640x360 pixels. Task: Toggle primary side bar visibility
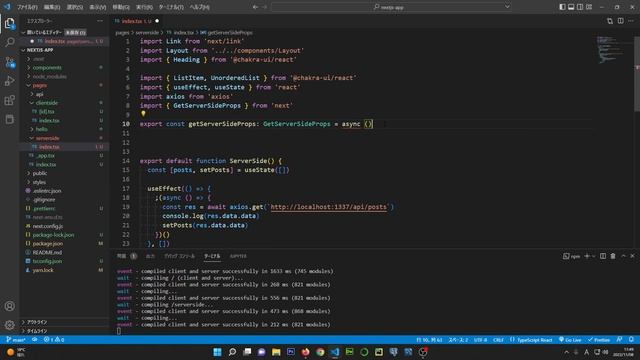pos(562,7)
